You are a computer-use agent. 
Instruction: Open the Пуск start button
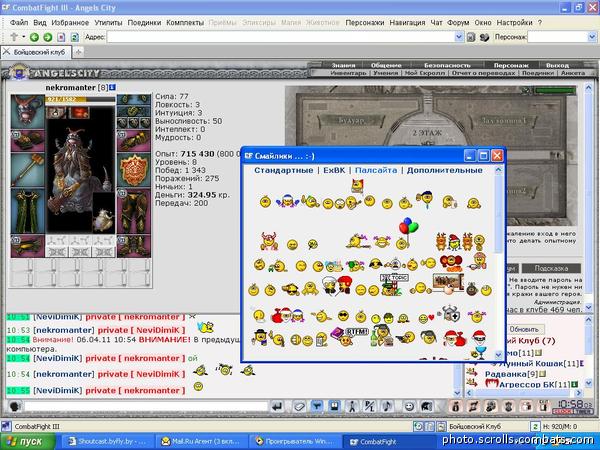(28, 441)
